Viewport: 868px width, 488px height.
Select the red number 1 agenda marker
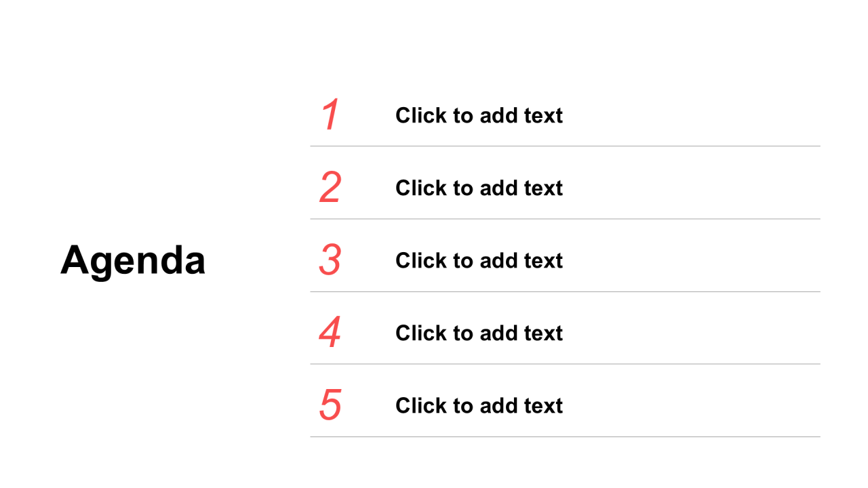330,115
